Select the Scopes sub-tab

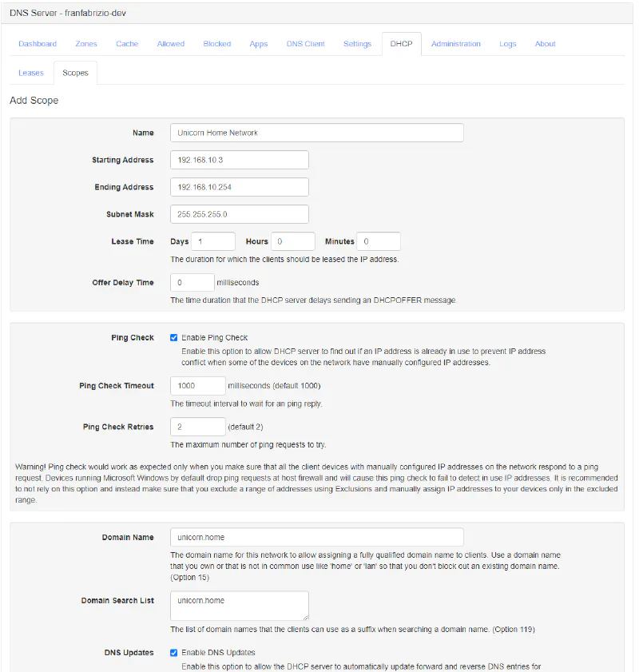[x=75, y=73]
